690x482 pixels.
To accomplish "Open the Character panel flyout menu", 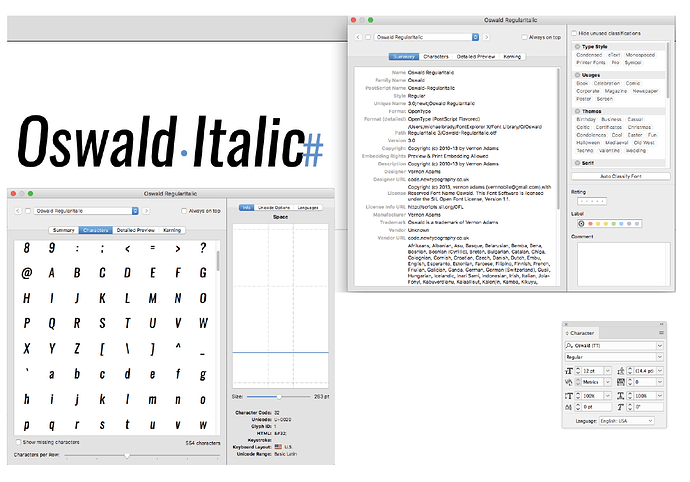I will 662,331.
